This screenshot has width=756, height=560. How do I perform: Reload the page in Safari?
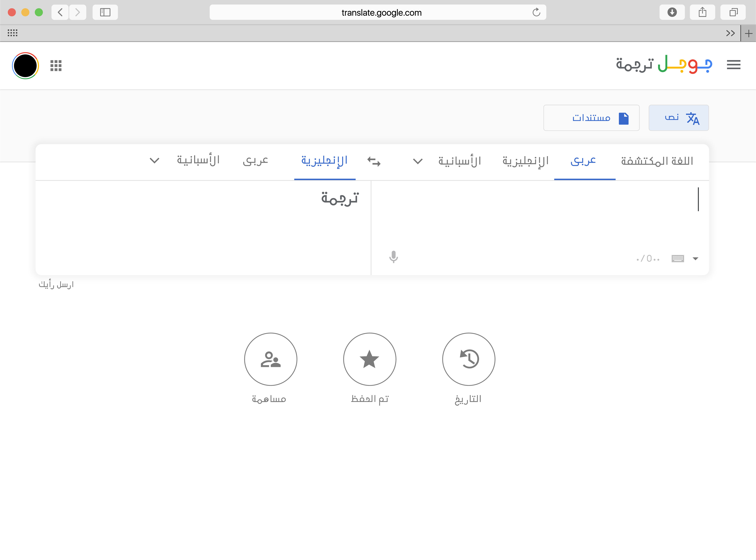point(536,13)
